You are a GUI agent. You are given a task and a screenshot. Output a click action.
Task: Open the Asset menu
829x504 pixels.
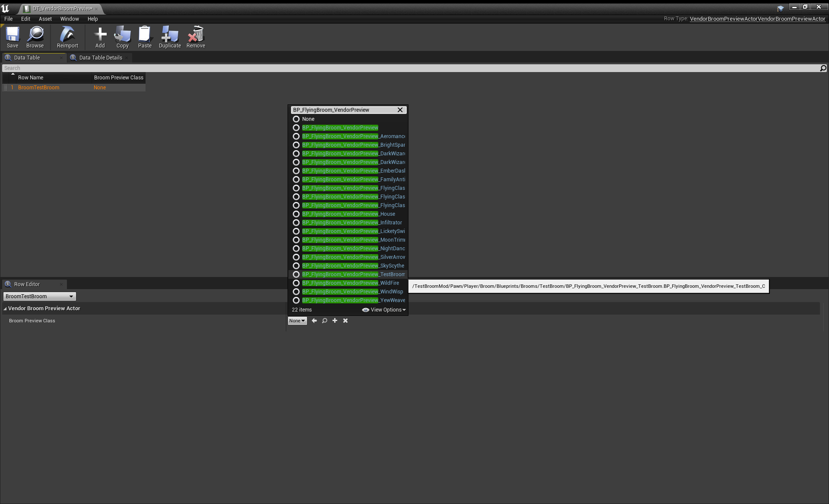(45, 19)
